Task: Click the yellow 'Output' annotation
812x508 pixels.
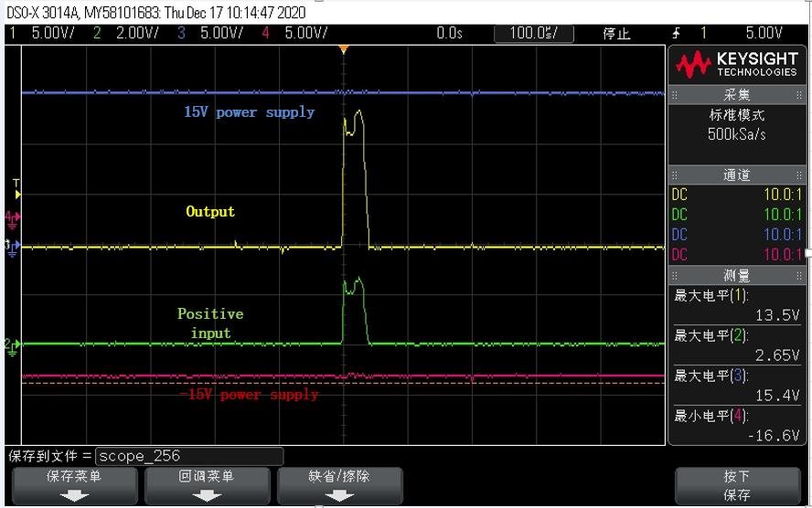Action: (x=210, y=212)
